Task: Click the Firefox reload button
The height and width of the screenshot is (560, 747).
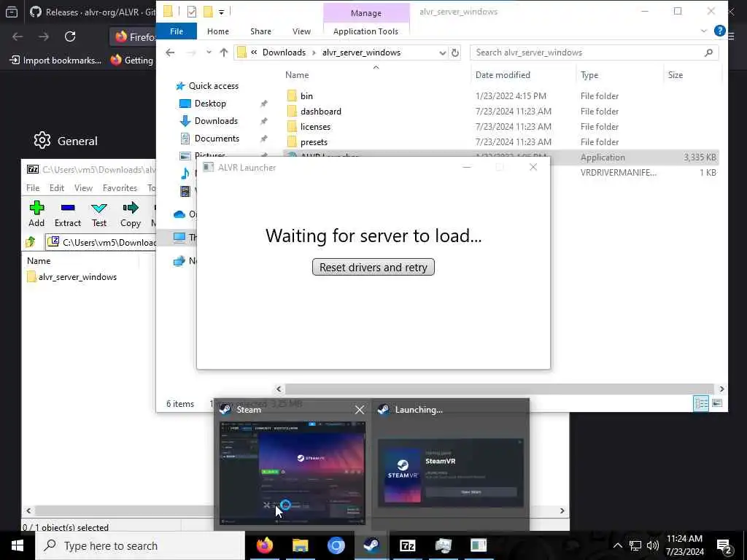Action: [x=70, y=36]
